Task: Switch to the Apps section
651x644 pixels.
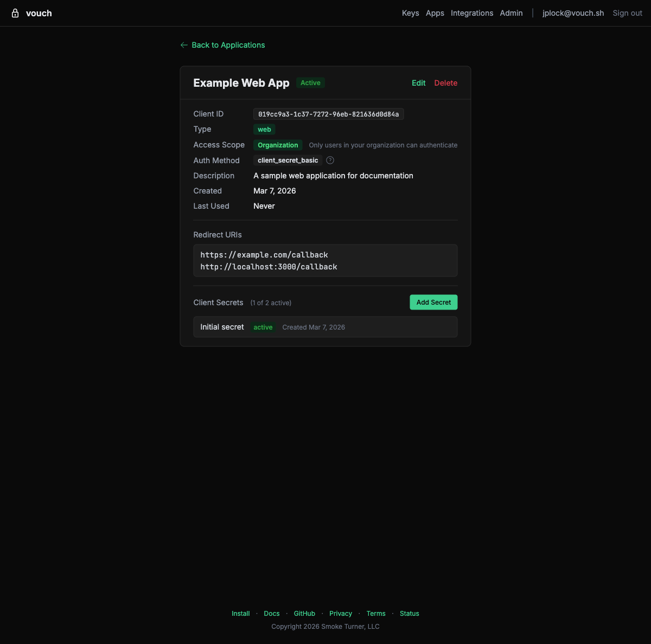Action: point(435,13)
